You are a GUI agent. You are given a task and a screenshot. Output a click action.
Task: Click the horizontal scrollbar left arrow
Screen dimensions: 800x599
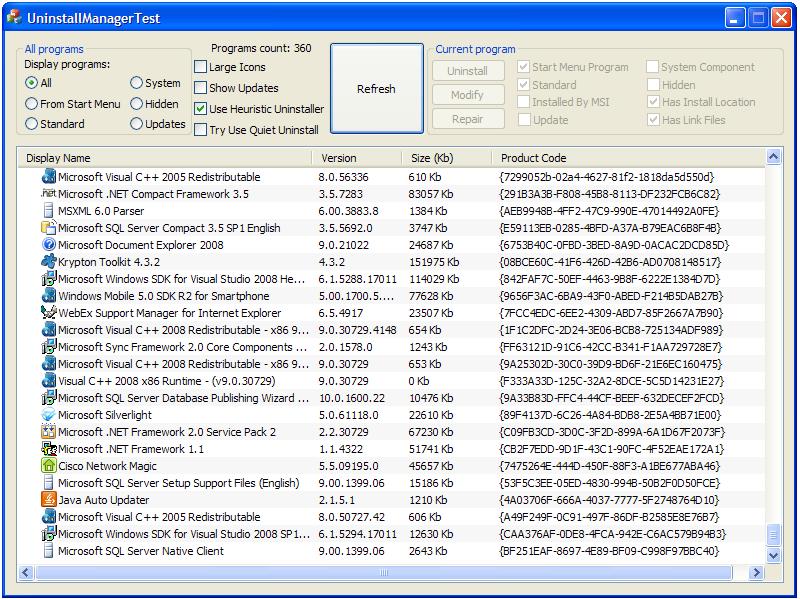tap(26, 573)
